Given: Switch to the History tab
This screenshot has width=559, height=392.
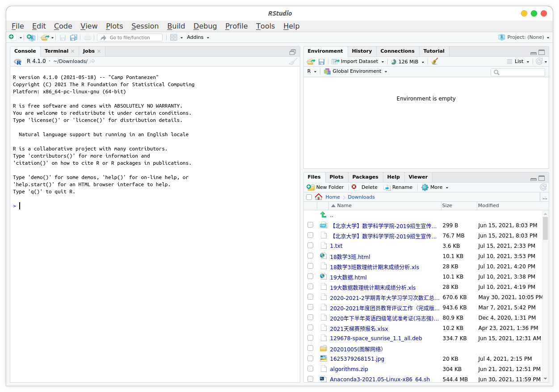Looking at the screenshot, I should [361, 51].
